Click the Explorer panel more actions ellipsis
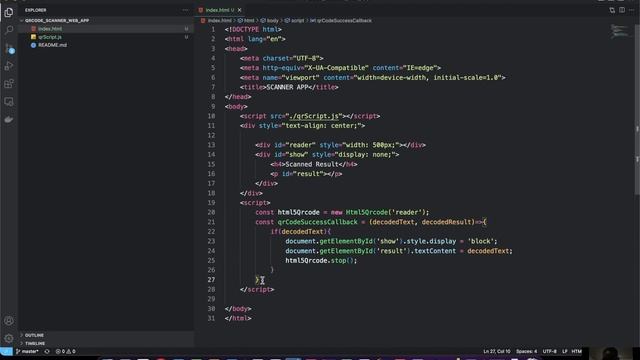The height and width of the screenshot is (360, 640). pos(185,10)
